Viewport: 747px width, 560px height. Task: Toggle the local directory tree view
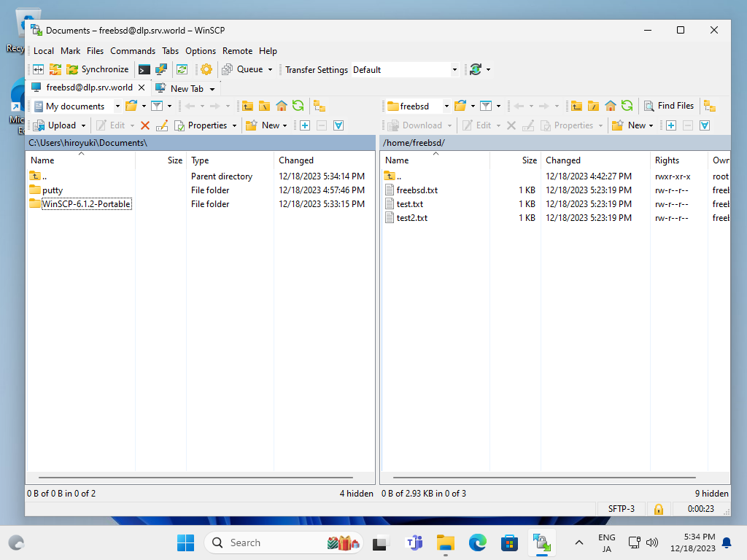point(320,106)
